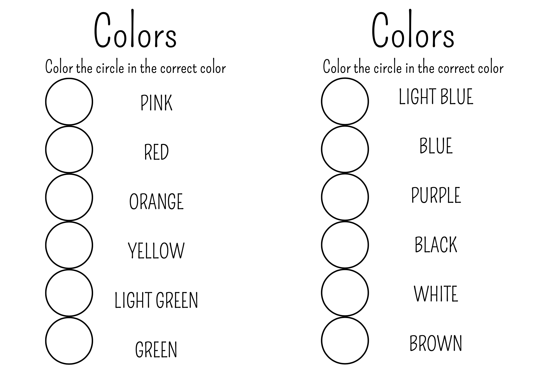The width and height of the screenshot is (555, 392).
Task: Select the BLACK circle
Action: pyautogui.click(x=345, y=245)
